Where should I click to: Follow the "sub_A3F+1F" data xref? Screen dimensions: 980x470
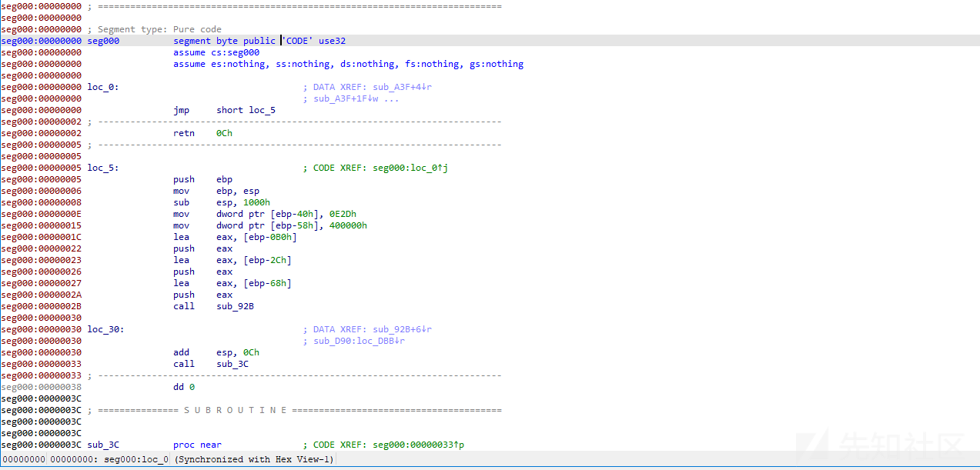pos(346,98)
